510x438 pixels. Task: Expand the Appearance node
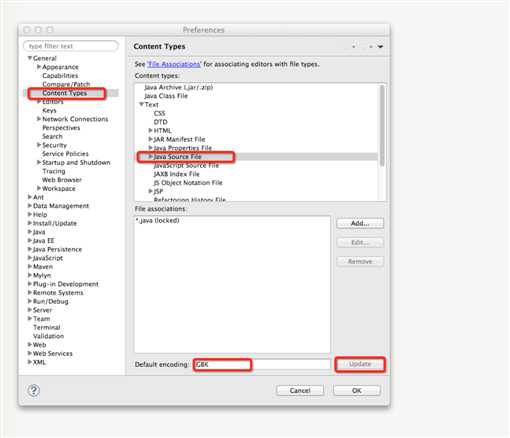click(x=39, y=67)
